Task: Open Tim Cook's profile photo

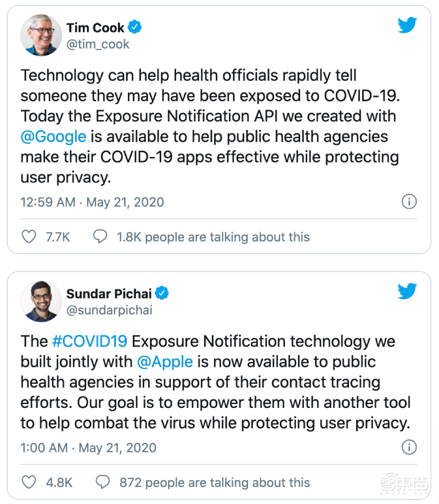Action: [41, 35]
